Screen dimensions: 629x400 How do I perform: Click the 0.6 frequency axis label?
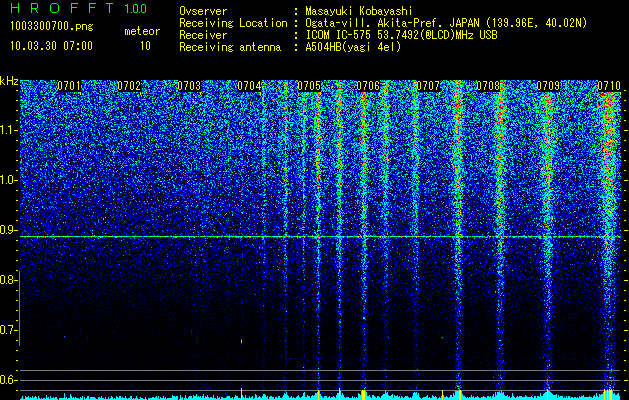(8, 380)
